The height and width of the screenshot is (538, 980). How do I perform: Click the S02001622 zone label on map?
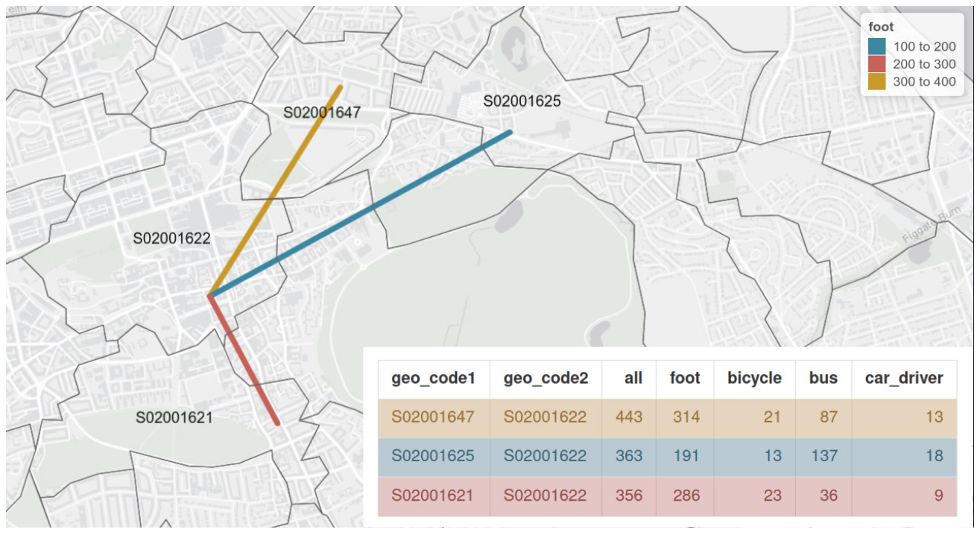coord(171,238)
